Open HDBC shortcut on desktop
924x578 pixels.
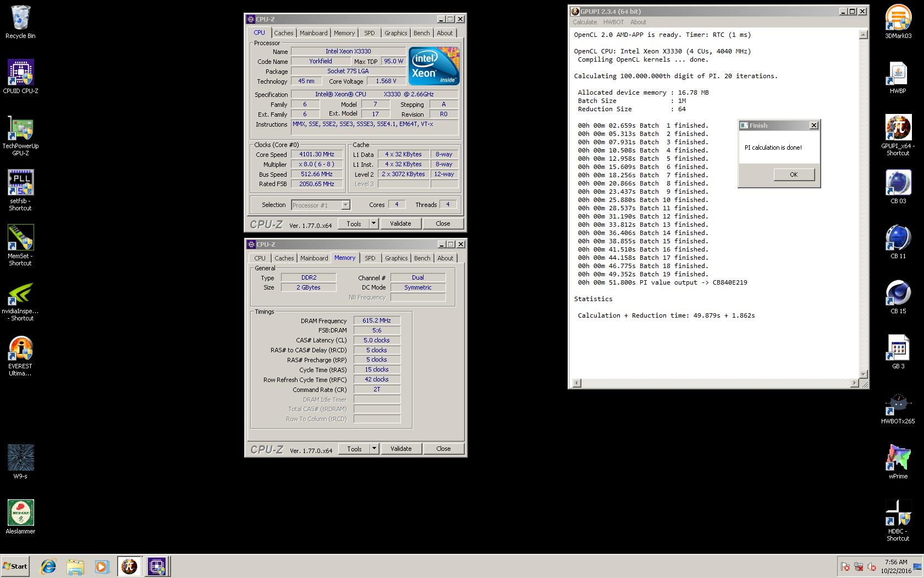coord(898,521)
